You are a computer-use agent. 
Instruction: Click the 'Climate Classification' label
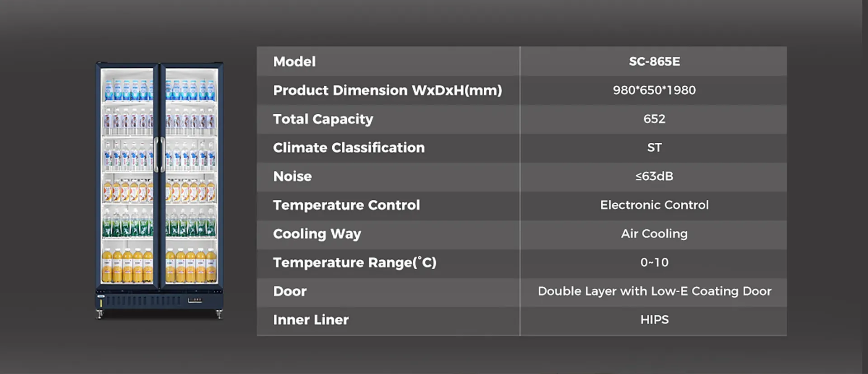[x=349, y=148]
